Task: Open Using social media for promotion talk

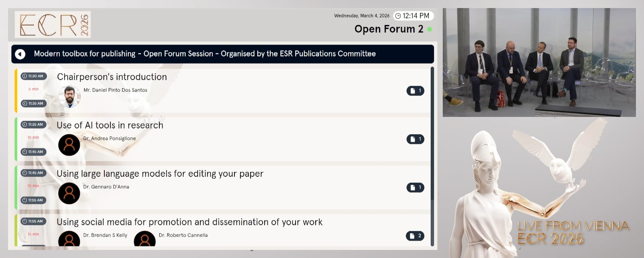Action: 190,222
